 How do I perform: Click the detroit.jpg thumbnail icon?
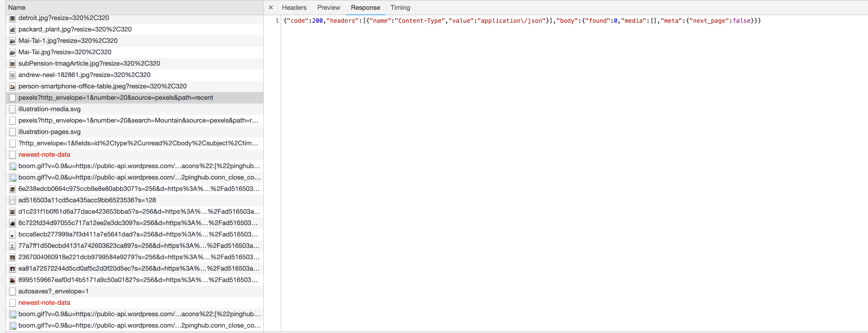point(12,18)
